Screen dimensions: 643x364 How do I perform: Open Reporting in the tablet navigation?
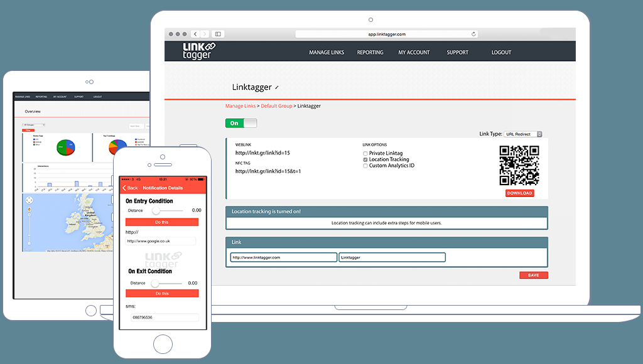[x=41, y=97]
